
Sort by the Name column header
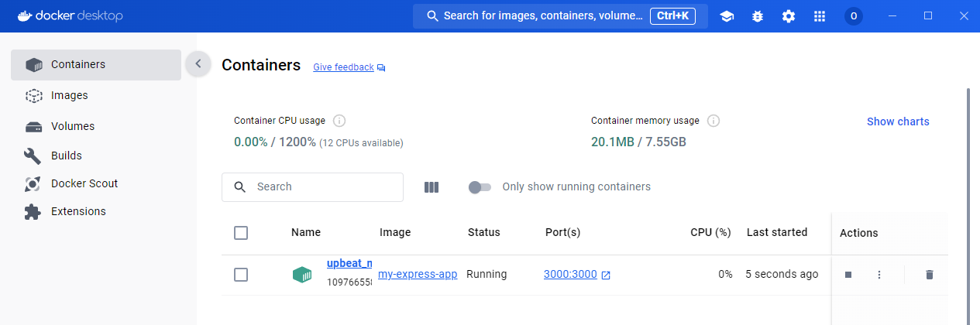[306, 232]
